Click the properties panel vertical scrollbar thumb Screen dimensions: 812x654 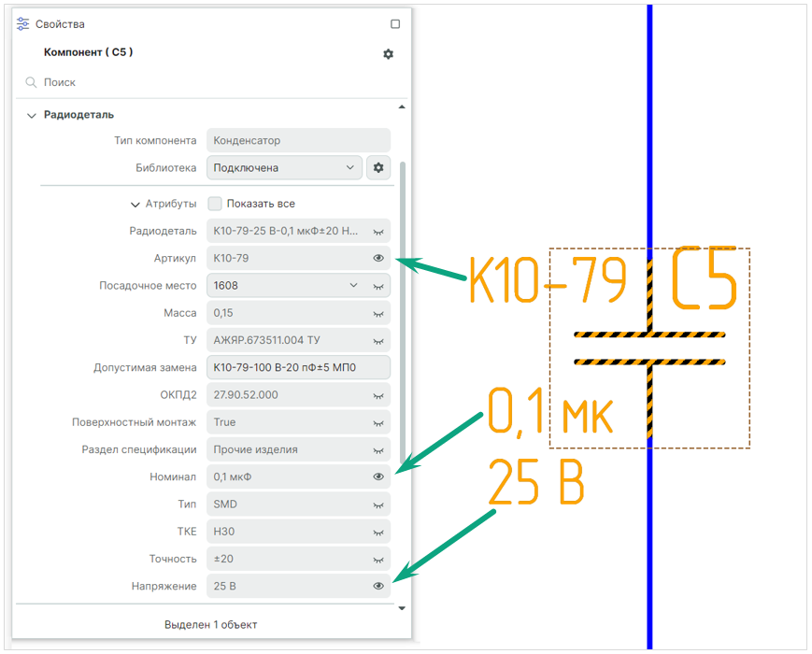[x=403, y=313]
